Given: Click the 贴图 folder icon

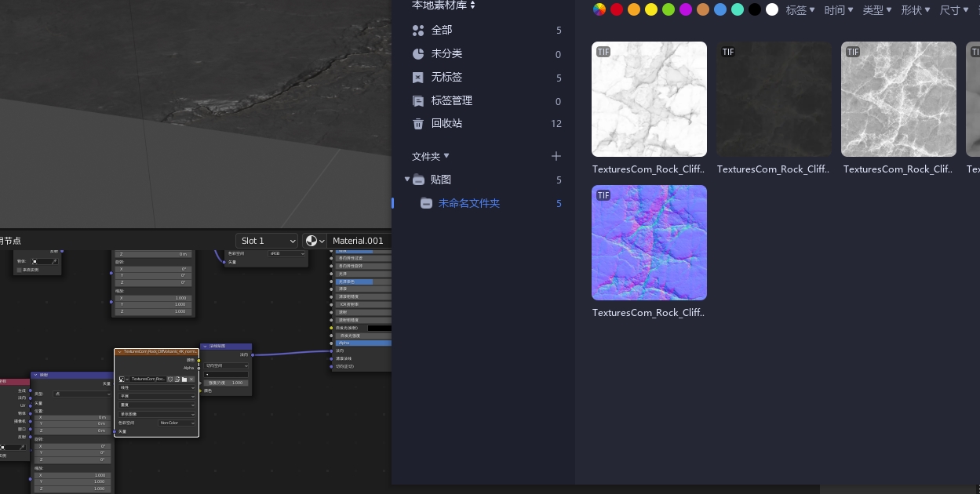Looking at the screenshot, I should tap(419, 180).
